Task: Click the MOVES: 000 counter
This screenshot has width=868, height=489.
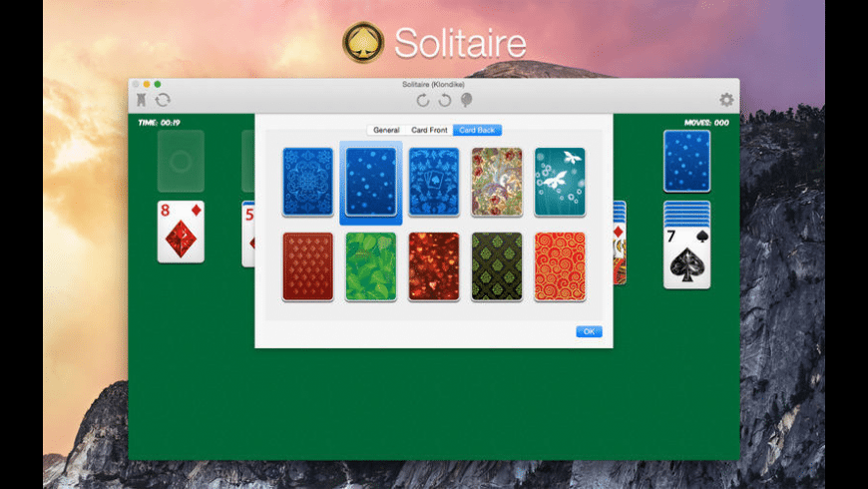Action: (706, 123)
